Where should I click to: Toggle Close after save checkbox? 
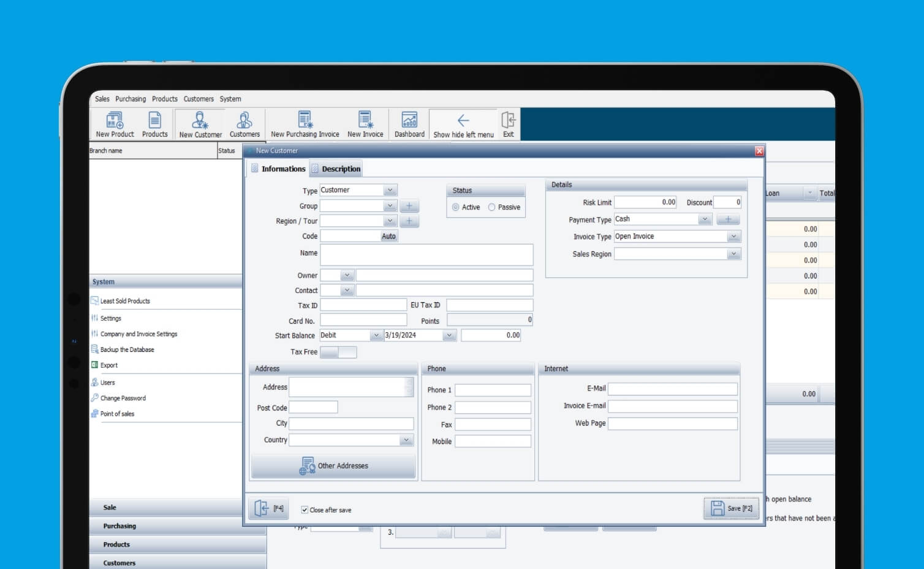click(305, 510)
